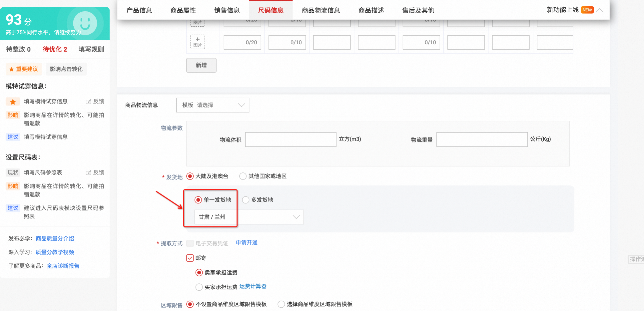Select 选择商品维度区域限售模板

(x=281, y=304)
